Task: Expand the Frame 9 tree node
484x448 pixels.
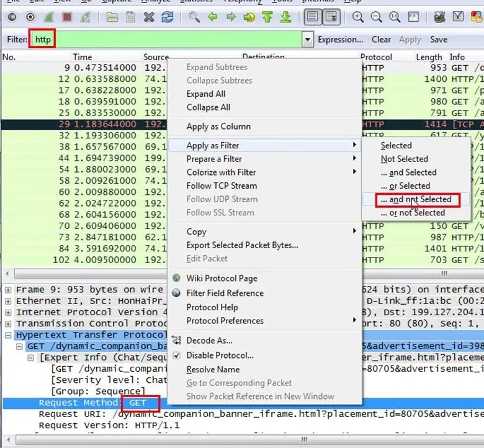Action: [7, 290]
